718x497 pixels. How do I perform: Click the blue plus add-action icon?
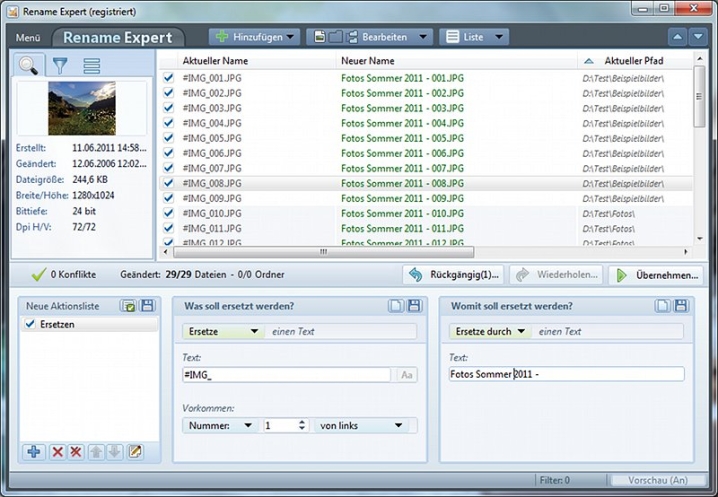(34, 452)
